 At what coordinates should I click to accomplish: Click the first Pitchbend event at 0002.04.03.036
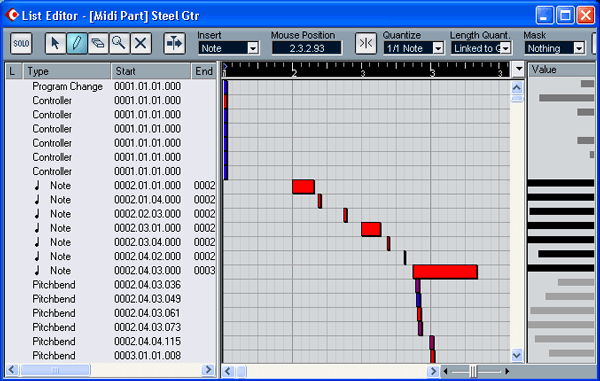(x=111, y=285)
